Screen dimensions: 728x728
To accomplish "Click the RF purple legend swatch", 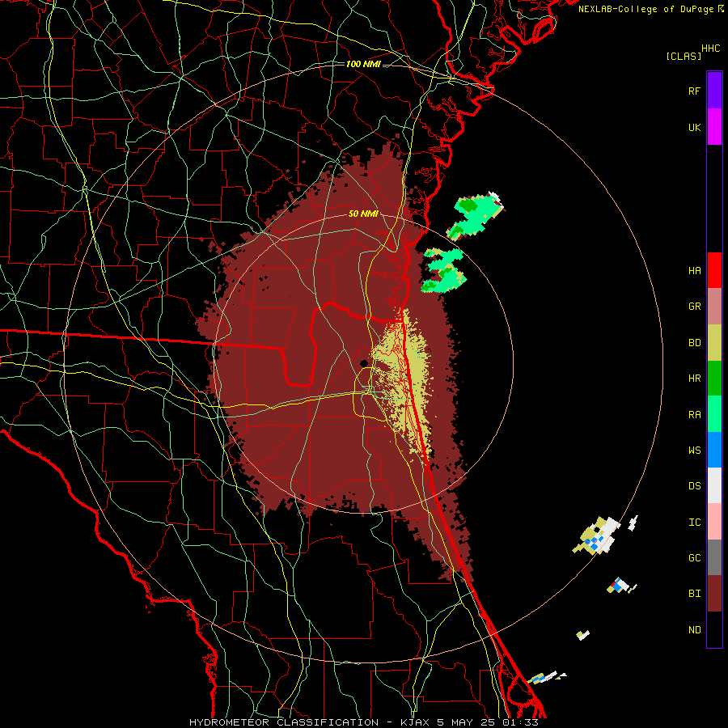I will pyautogui.click(x=714, y=91).
